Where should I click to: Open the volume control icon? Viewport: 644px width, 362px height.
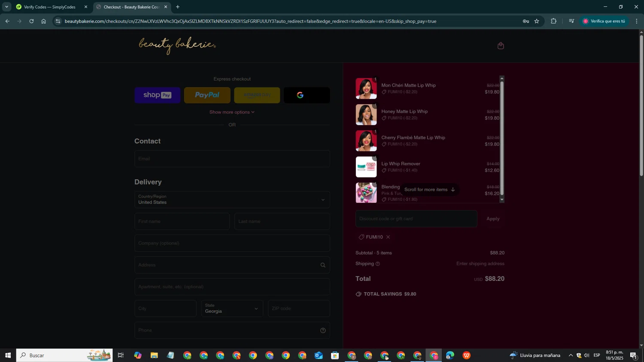click(x=587, y=355)
